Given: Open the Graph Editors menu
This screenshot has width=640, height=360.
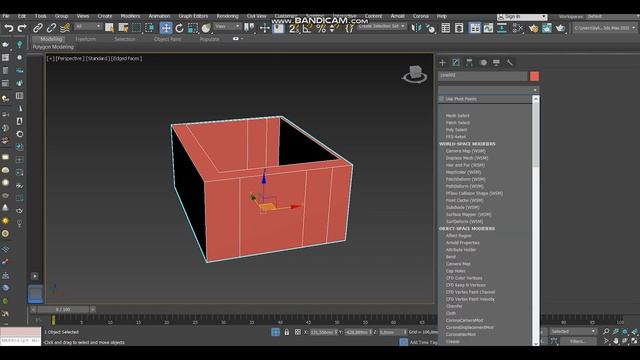Looking at the screenshot, I should click(x=193, y=16).
